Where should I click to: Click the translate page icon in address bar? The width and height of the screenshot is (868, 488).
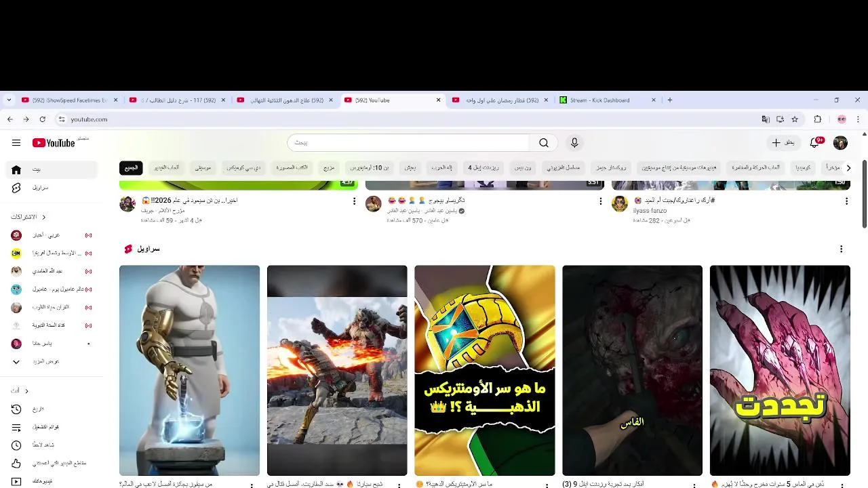point(766,119)
